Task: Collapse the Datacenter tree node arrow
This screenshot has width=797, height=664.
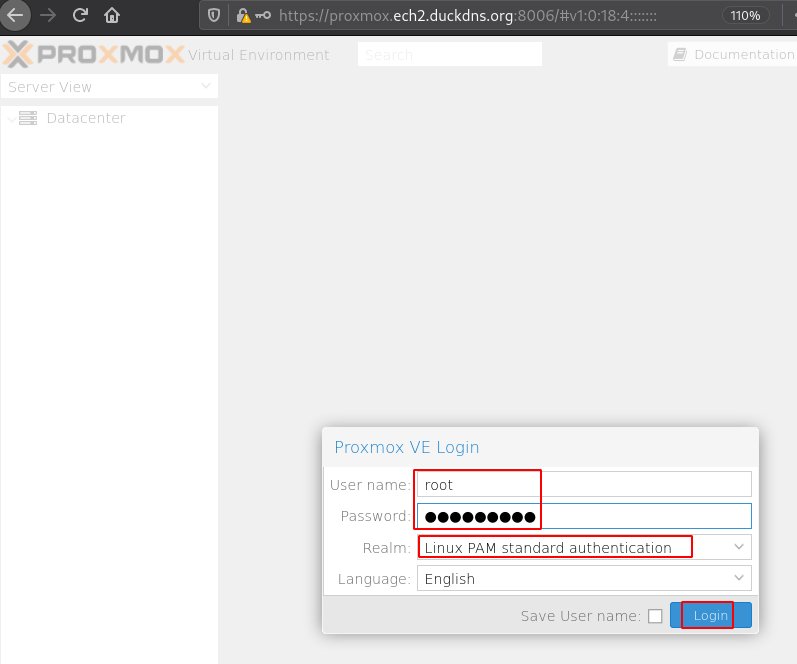Action: pos(11,118)
